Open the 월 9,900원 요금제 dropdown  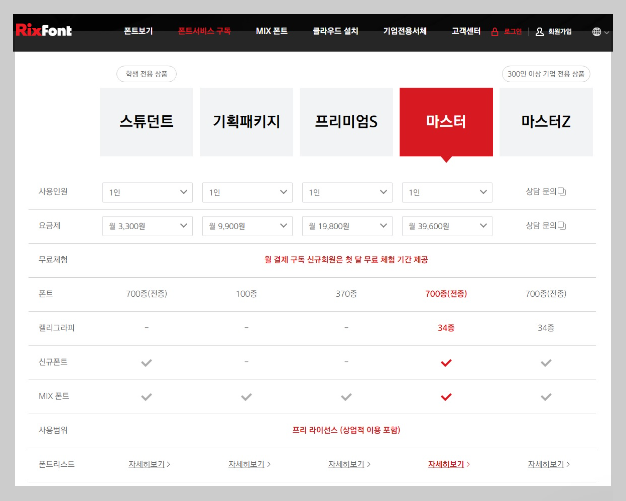coord(247,226)
